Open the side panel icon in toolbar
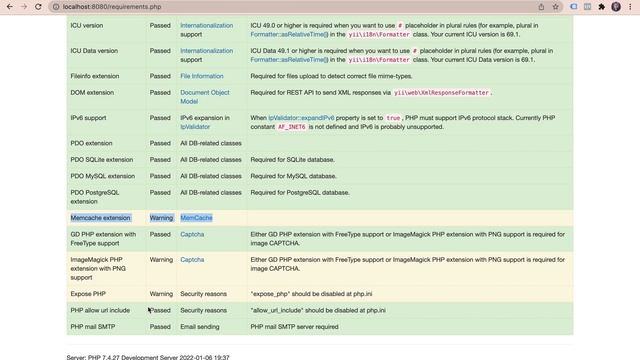640x360 pixels. click(x=587, y=7)
